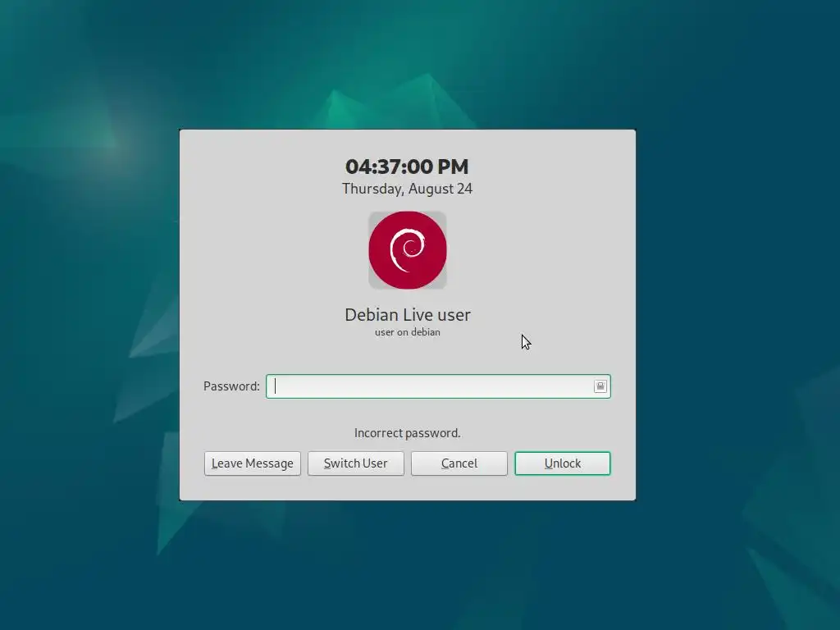840x630 pixels.
Task: Cancel the unlock dialog
Action: 459,463
